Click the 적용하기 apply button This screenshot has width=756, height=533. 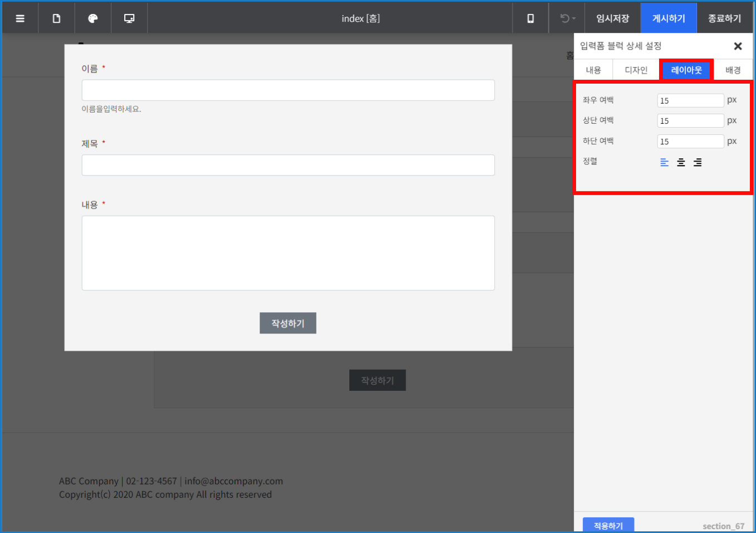608,525
